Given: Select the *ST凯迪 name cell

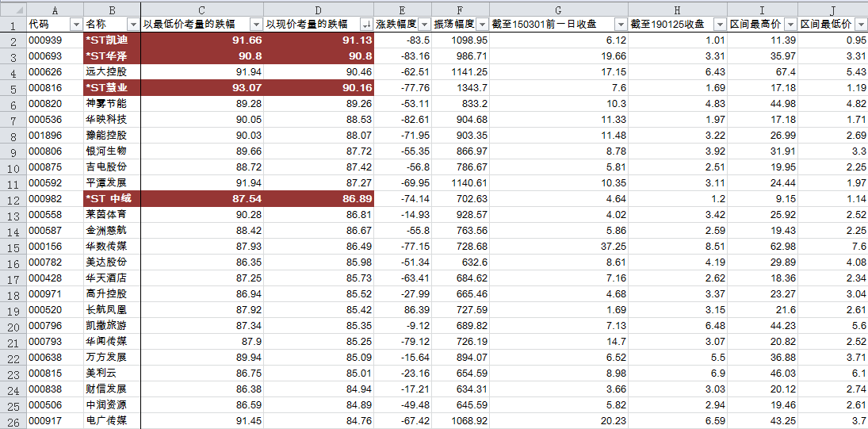Looking at the screenshot, I should pyautogui.click(x=113, y=40).
